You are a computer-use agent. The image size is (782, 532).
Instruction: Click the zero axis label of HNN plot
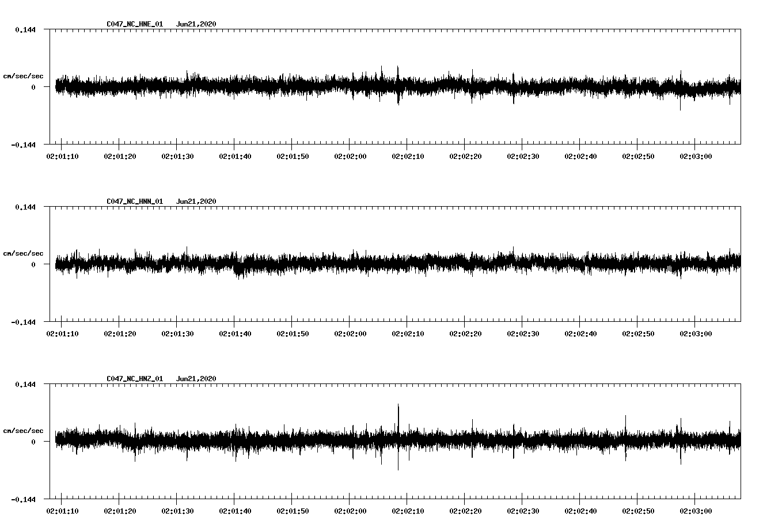(x=33, y=264)
